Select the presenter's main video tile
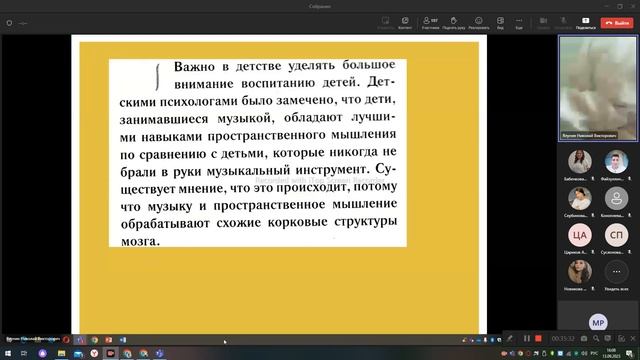Image resolution: width=640 pixels, height=360 pixels. 598,88
